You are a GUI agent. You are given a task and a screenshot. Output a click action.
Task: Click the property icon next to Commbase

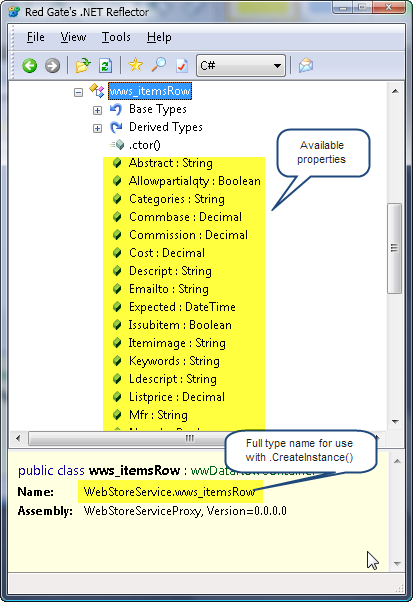pos(117,217)
